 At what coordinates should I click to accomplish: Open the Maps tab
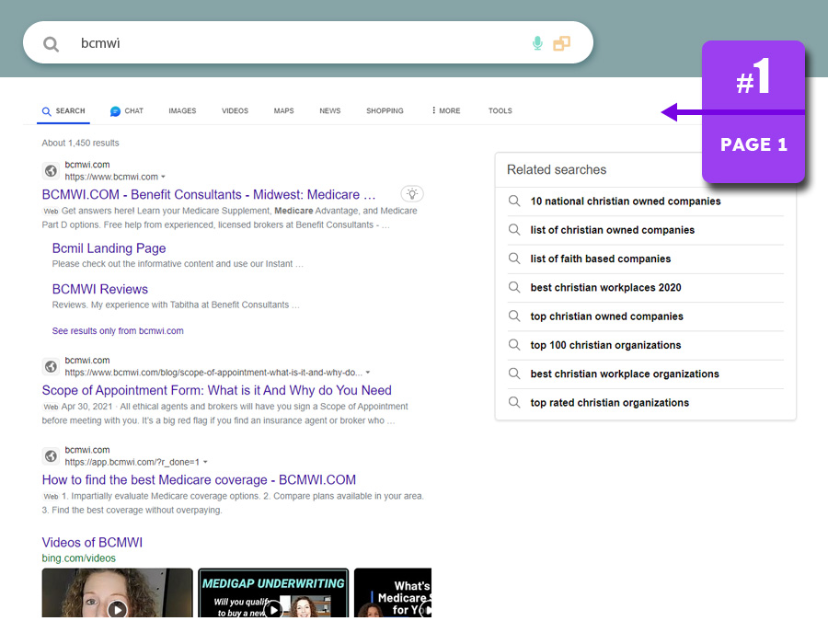[283, 110]
